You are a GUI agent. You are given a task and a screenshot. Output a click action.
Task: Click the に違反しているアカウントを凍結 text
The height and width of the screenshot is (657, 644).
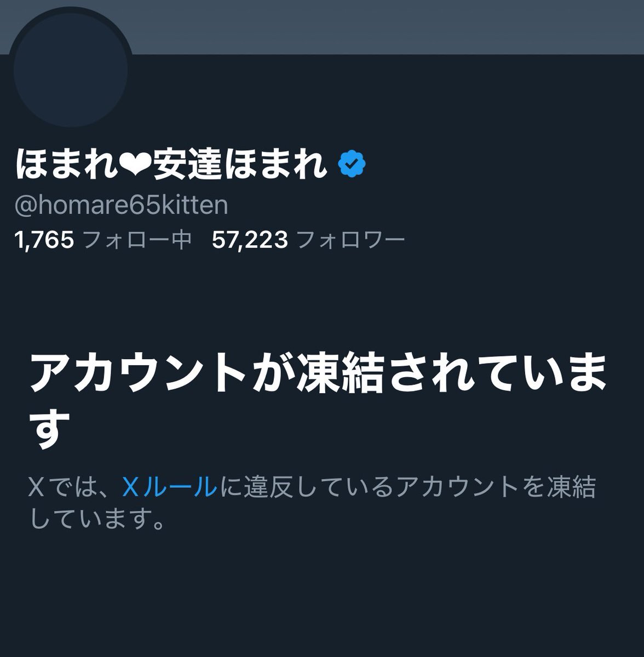(x=406, y=487)
